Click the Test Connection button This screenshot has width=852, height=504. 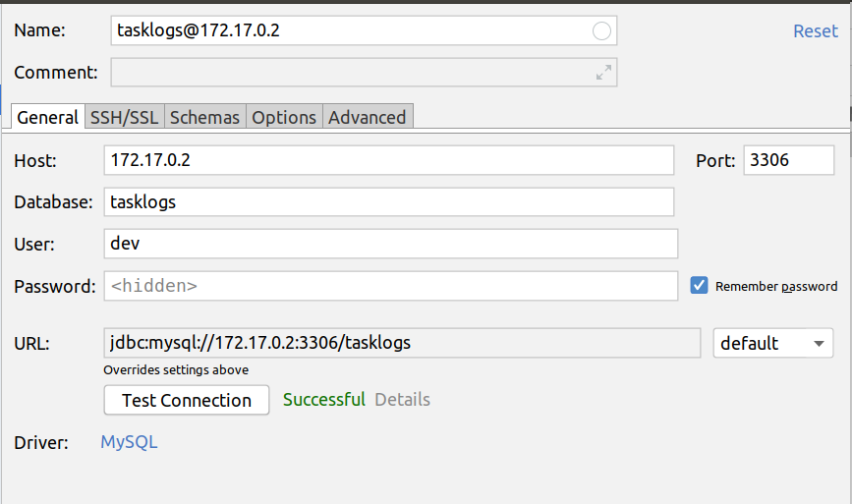(x=187, y=400)
